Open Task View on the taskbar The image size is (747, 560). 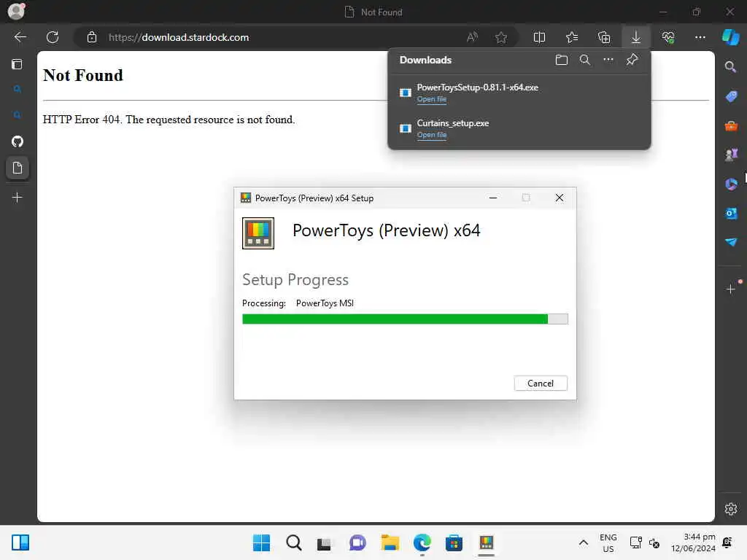click(325, 542)
